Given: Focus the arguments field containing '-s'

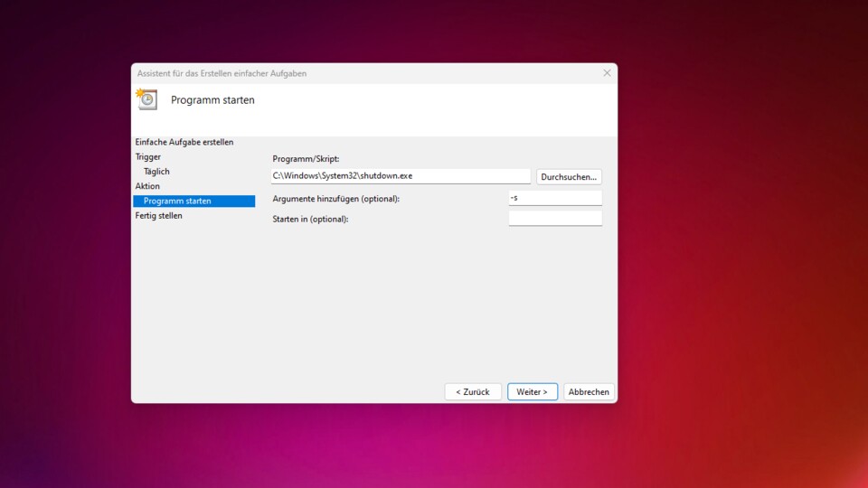Looking at the screenshot, I should [555, 198].
